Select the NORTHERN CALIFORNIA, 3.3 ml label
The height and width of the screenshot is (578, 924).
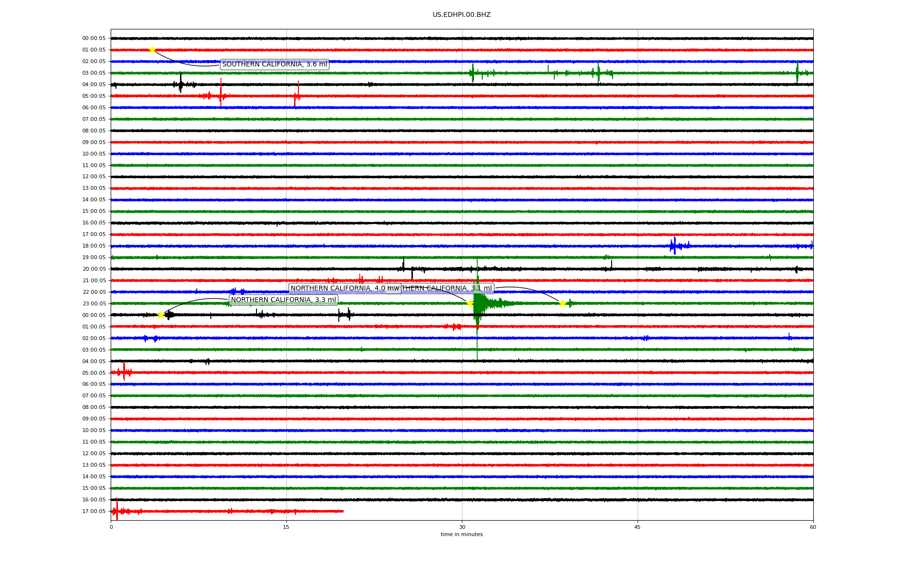283,300
